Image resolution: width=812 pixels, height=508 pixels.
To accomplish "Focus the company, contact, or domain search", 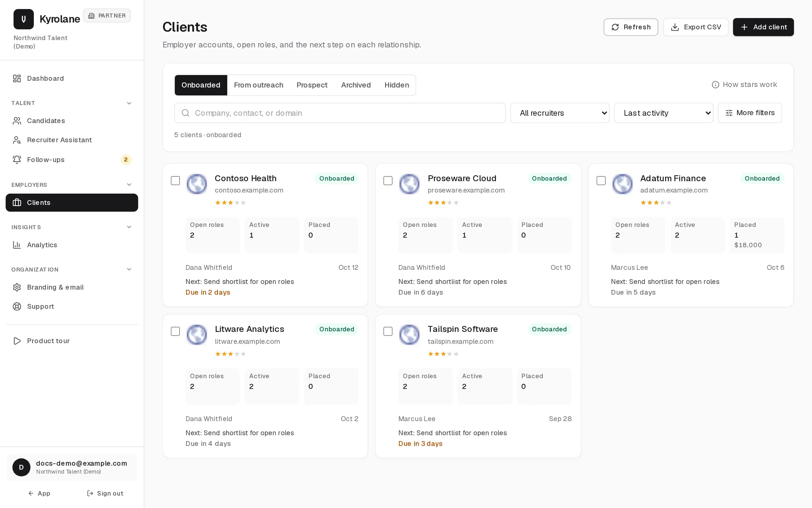I will (340, 113).
